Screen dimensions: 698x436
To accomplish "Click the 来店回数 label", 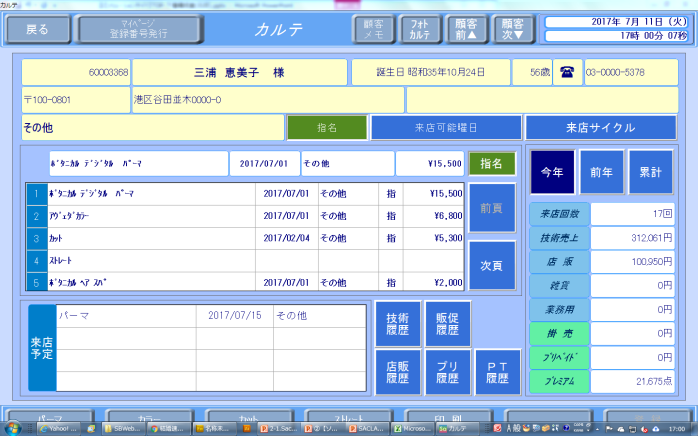I will pyautogui.click(x=560, y=214).
